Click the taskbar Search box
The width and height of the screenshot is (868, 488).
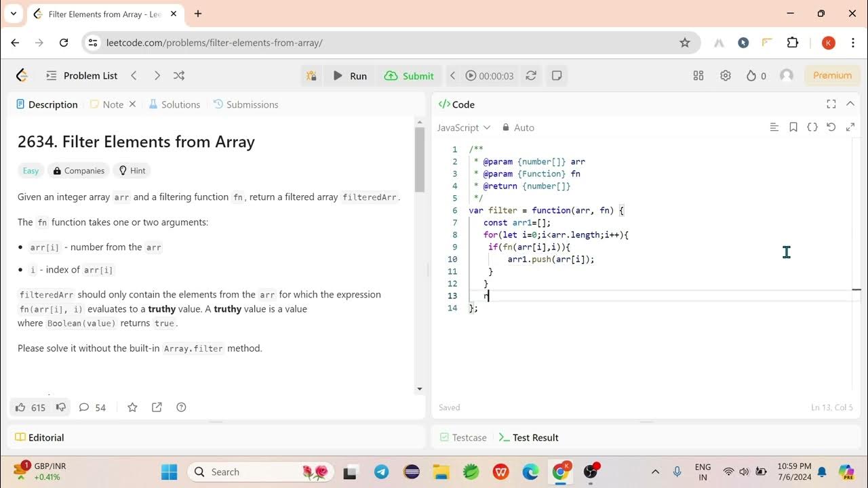pyautogui.click(x=260, y=472)
